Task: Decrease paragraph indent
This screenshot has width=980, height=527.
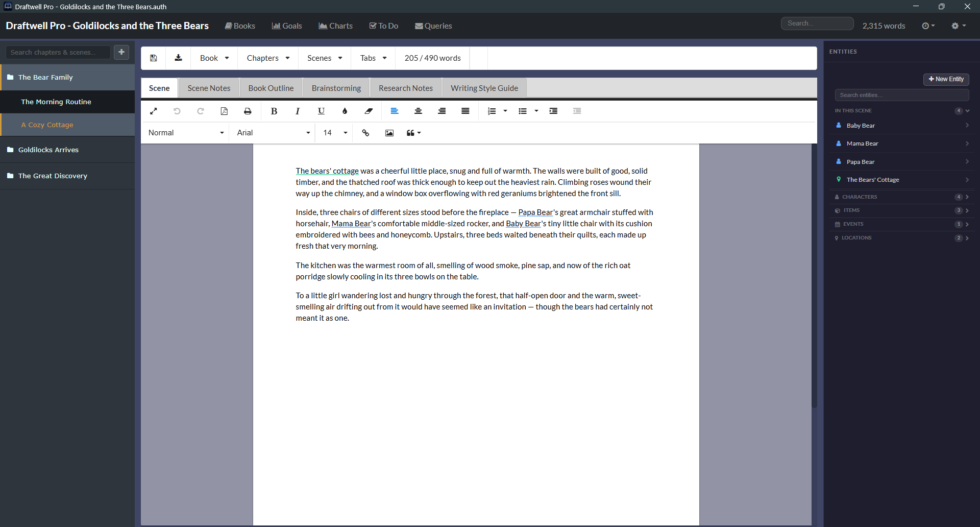Action: click(x=577, y=111)
